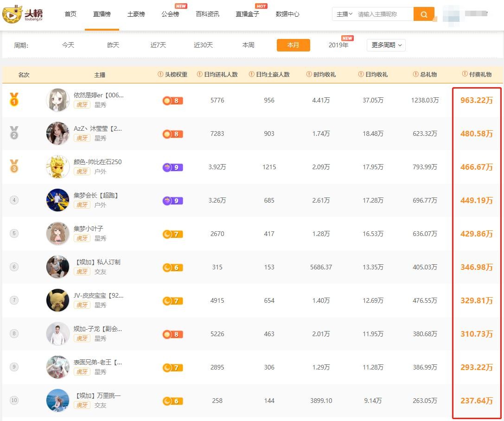Select the 近7天 period filter

click(158, 45)
